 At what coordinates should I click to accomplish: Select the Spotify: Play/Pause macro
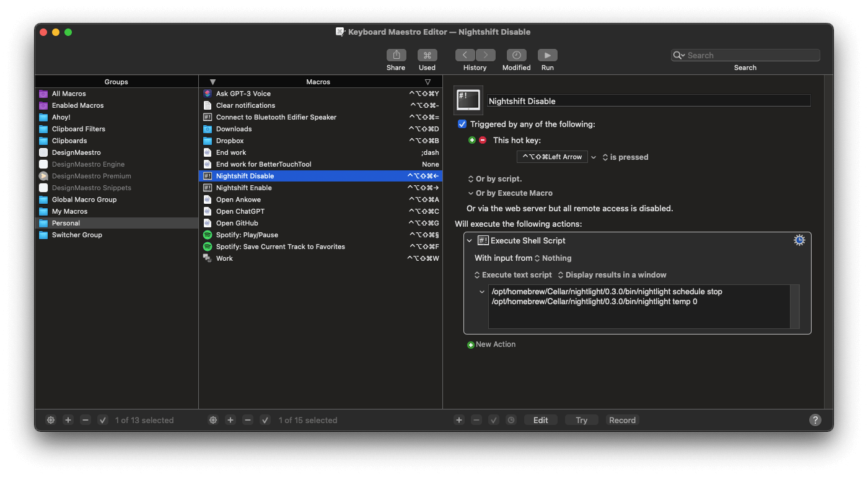pyautogui.click(x=320, y=235)
